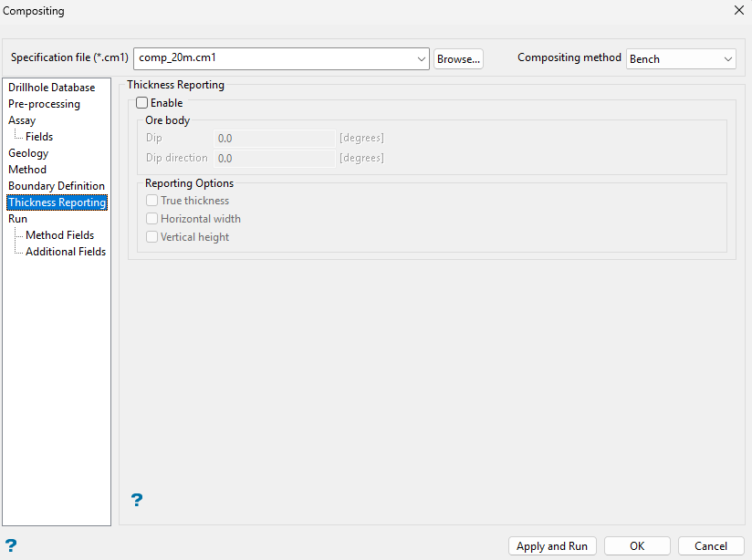
Task: Select Assay in the navigation tree
Action: pos(22,120)
